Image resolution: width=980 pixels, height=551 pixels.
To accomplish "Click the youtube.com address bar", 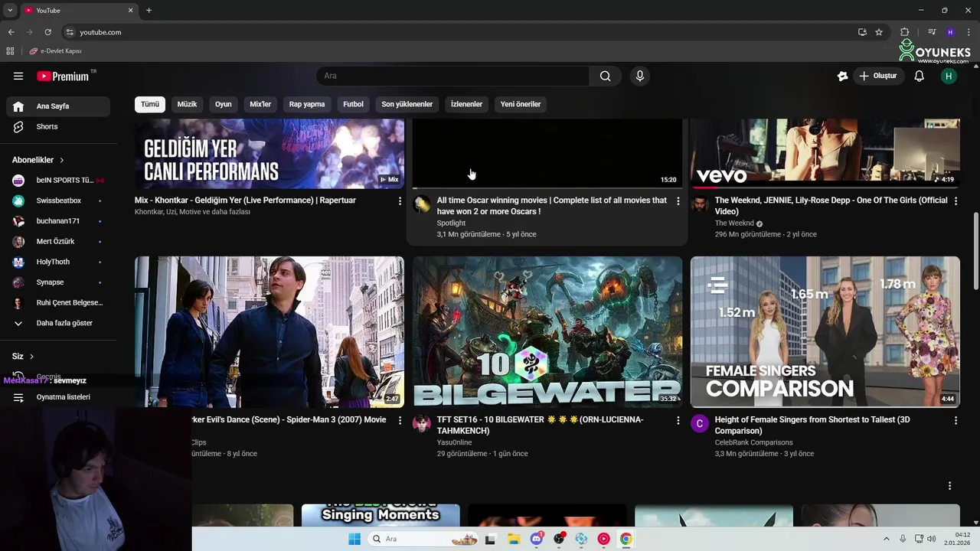I will tap(459, 32).
